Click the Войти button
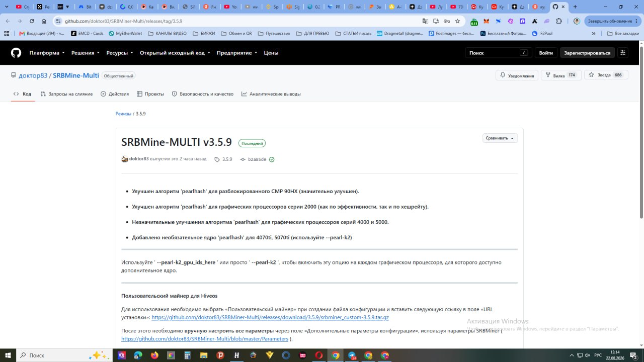The height and width of the screenshot is (362, 644). [546, 53]
